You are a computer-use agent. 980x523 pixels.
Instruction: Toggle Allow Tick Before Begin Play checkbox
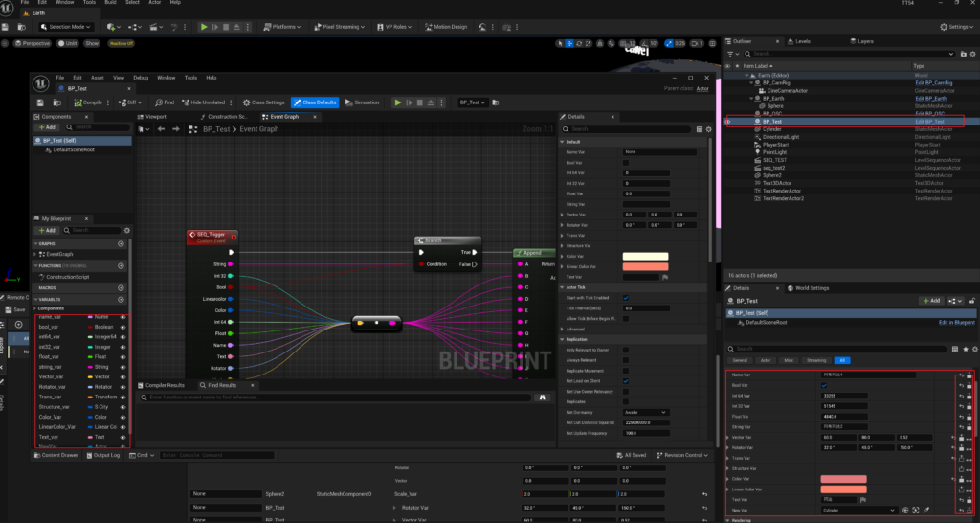tap(626, 318)
